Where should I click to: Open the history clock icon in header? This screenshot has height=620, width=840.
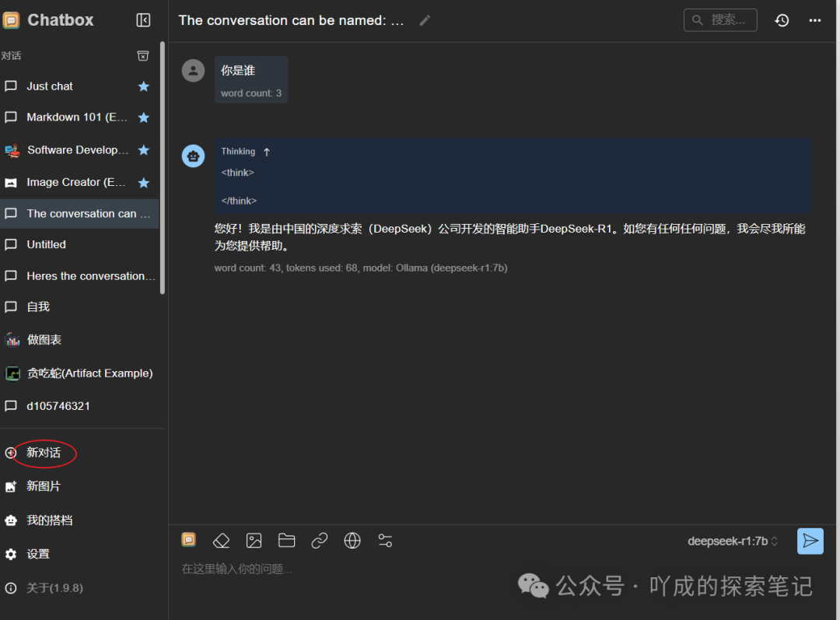[782, 20]
